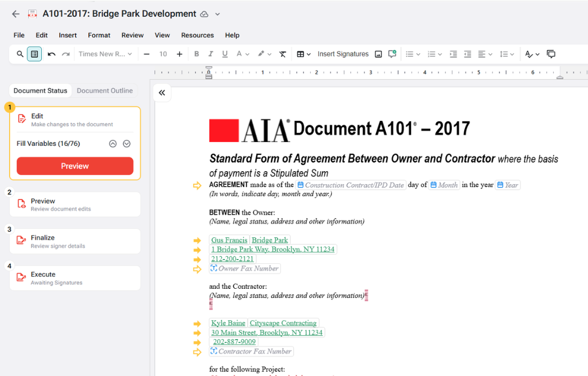Screen dimensions: 588x376
Task: Select the Preview step card
Action: tap(75, 204)
